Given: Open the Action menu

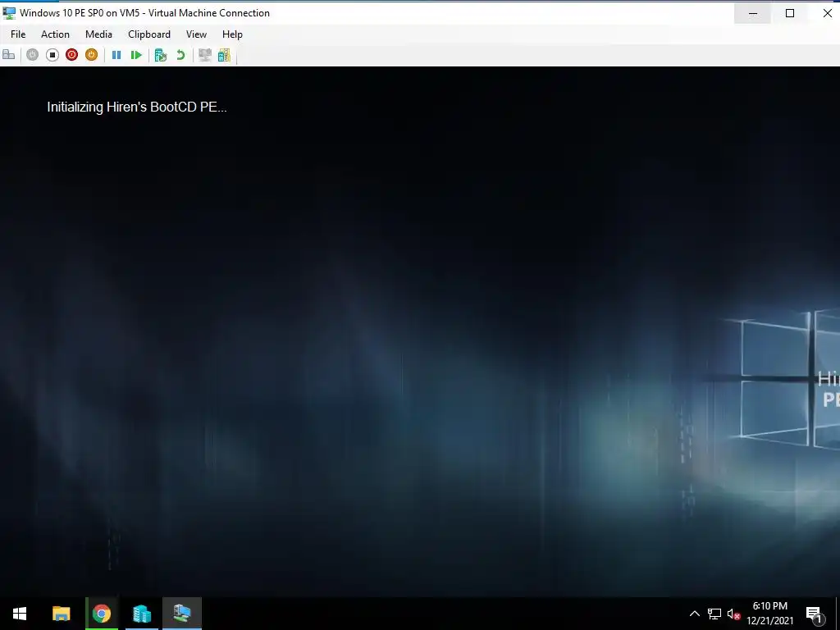Looking at the screenshot, I should (x=55, y=34).
